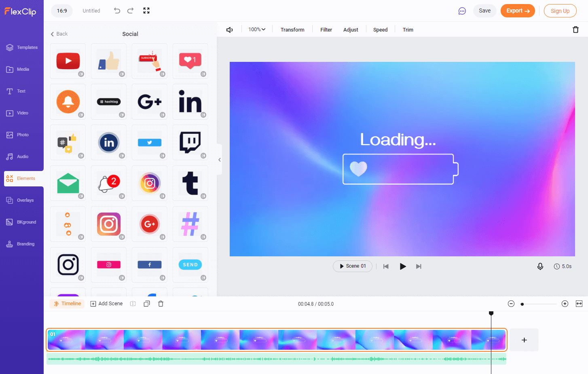Click the microphone voiceover icon

tap(540, 266)
